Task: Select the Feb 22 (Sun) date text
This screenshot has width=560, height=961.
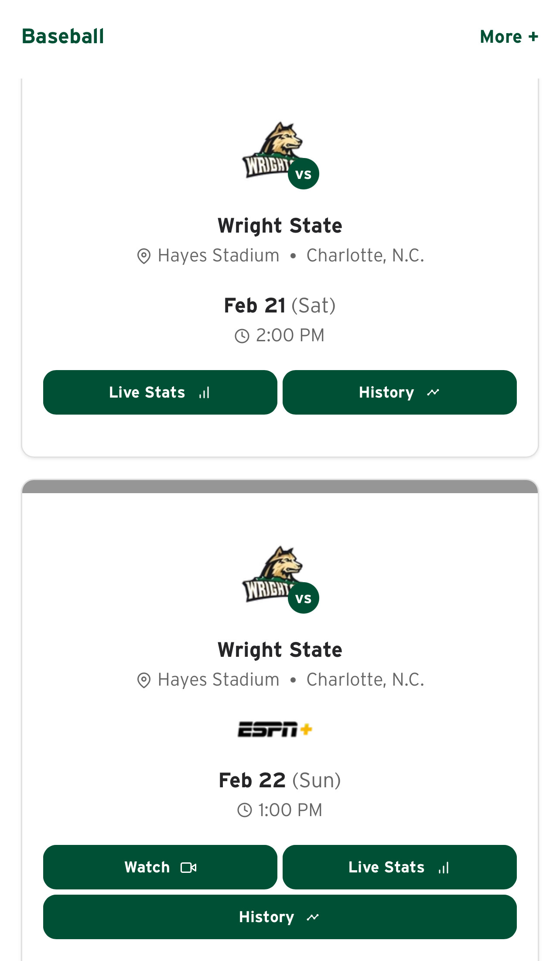Action: [280, 780]
